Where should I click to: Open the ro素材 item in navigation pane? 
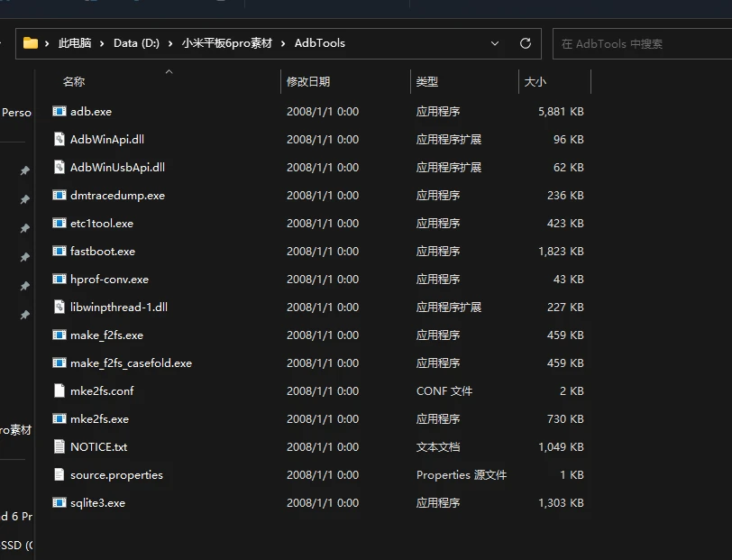[x=16, y=429]
